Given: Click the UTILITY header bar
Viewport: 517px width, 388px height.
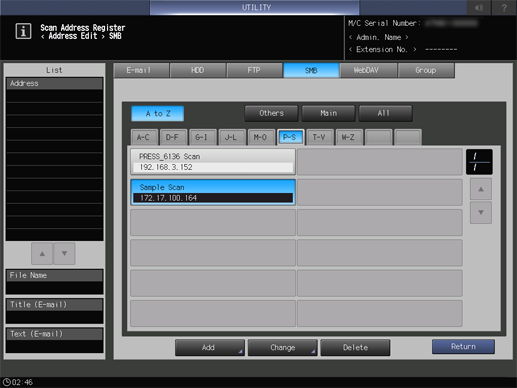Looking at the screenshot, I should (x=255, y=7).
